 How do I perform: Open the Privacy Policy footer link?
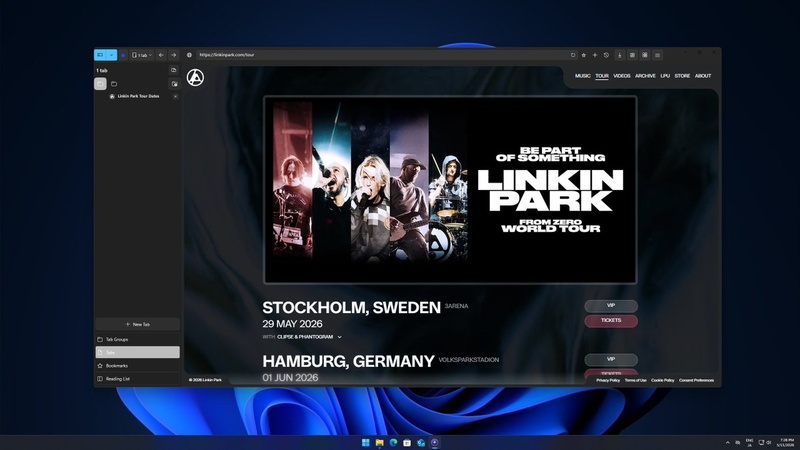point(608,380)
